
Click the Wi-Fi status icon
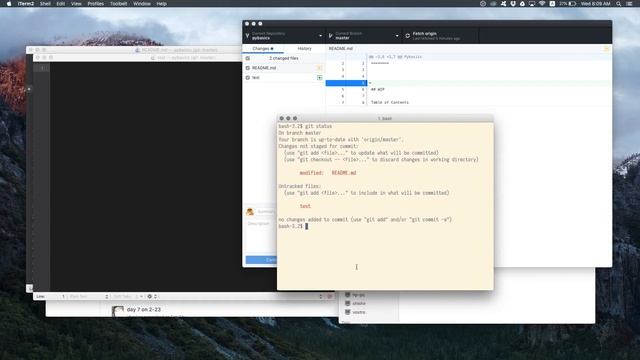click(x=542, y=4)
